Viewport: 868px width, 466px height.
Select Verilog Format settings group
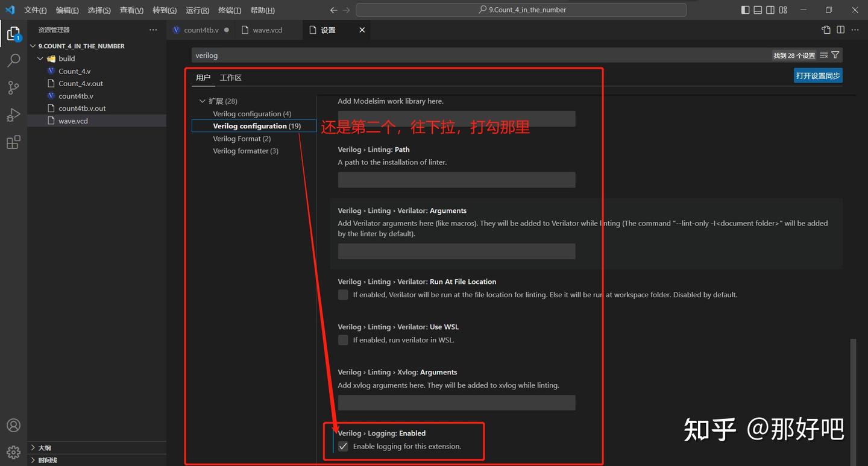pos(242,138)
